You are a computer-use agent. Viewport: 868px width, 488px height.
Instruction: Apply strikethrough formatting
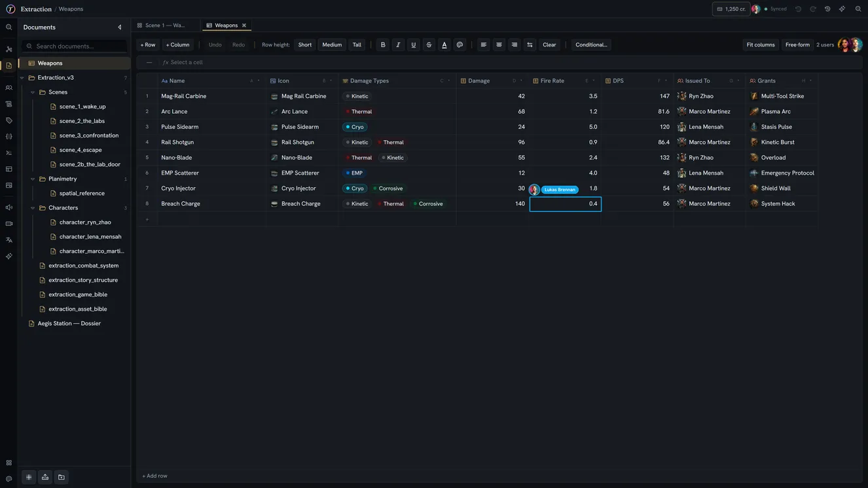[429, 45]
